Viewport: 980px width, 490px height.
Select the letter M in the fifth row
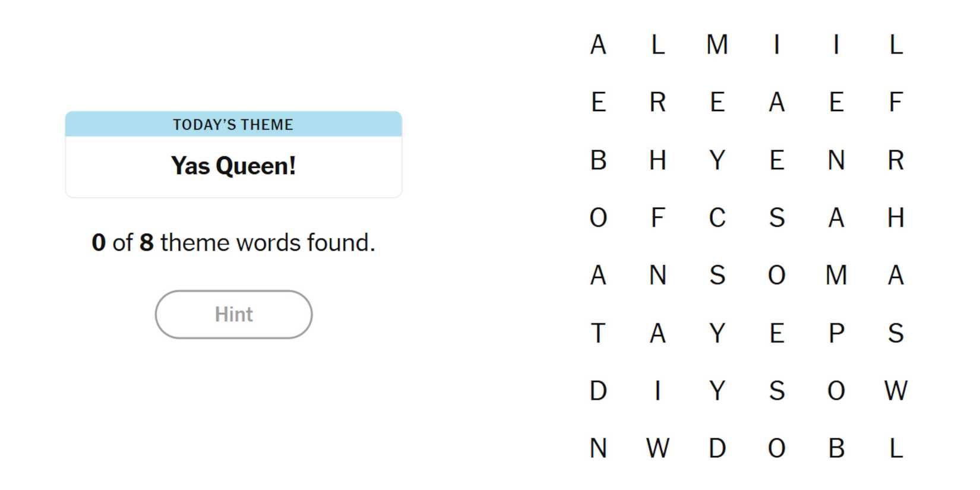(836, 275)
